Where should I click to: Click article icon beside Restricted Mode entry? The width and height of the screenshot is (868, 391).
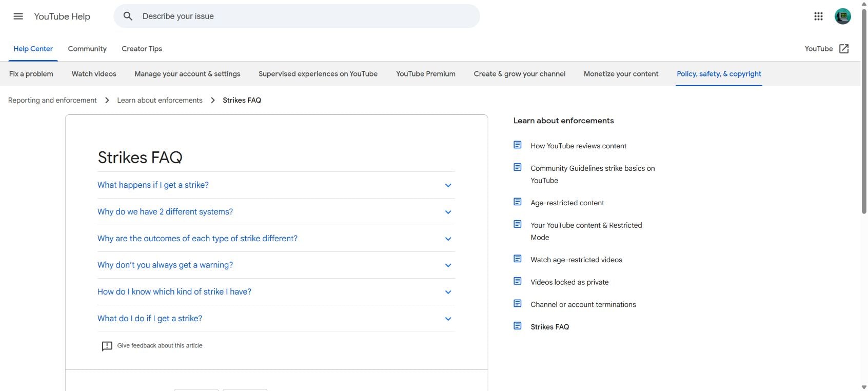[518, 224]
